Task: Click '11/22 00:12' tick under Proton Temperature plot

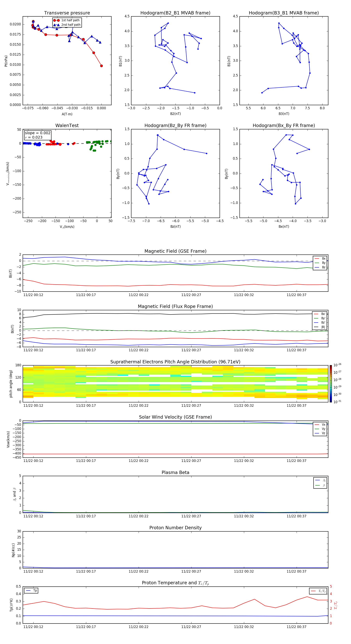Action: (x=33, y=627)
